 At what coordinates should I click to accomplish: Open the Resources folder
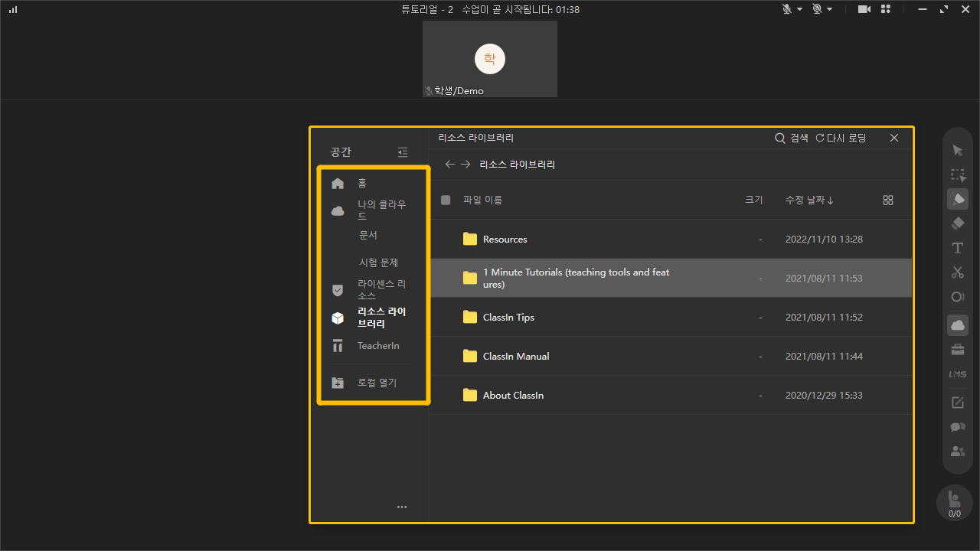click(x=671, y=240)
